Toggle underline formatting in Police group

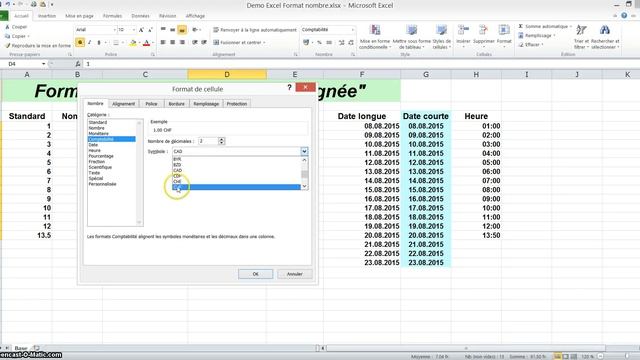pyautogui.click(x=98, y=42)
